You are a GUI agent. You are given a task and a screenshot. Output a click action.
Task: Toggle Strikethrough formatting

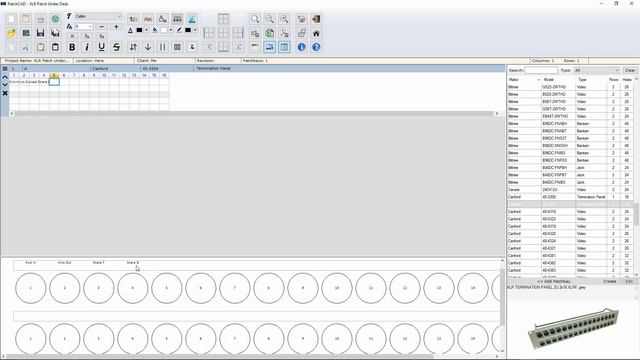[x=116, y=47]
